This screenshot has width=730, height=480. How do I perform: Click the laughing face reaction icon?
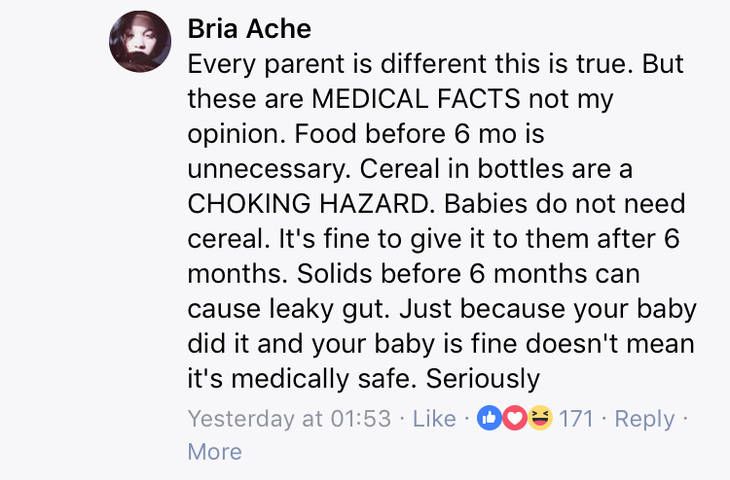pos(538,418)
